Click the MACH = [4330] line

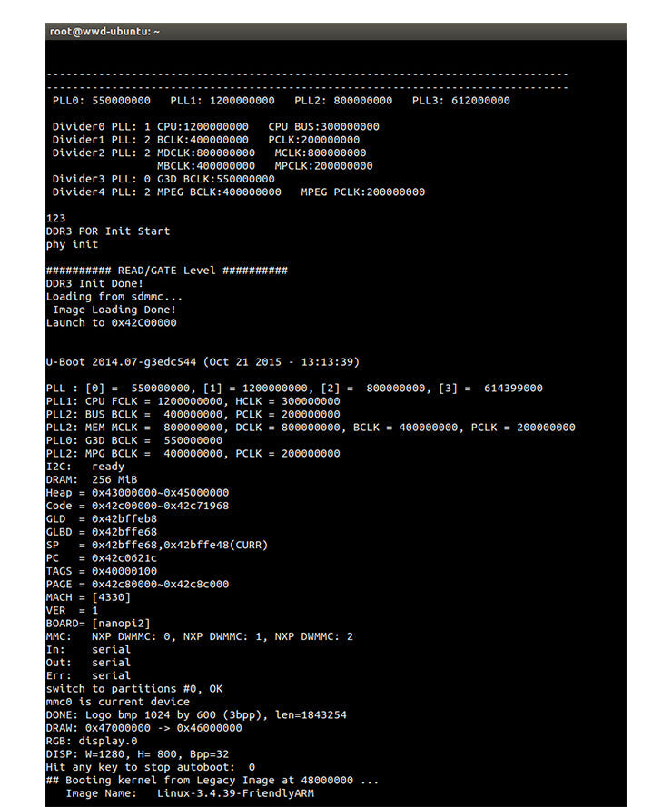pyautogui.click(x=88, y=597)
